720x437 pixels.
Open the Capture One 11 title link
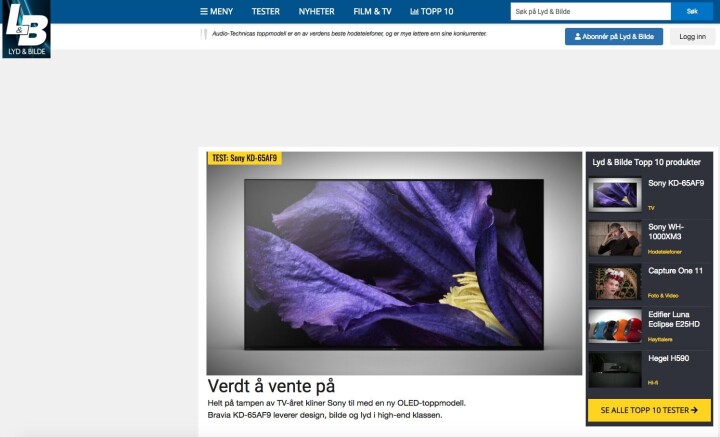(x=675, y=271)
